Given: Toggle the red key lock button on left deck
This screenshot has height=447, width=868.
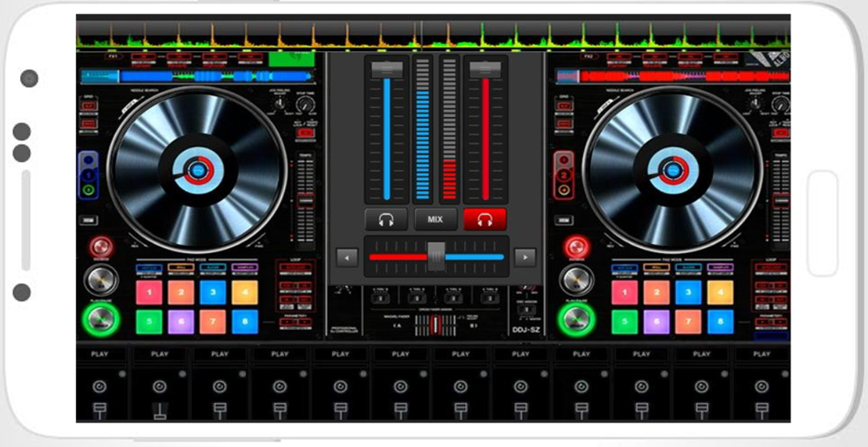Looking at the screenshot, I should (305, 133).
